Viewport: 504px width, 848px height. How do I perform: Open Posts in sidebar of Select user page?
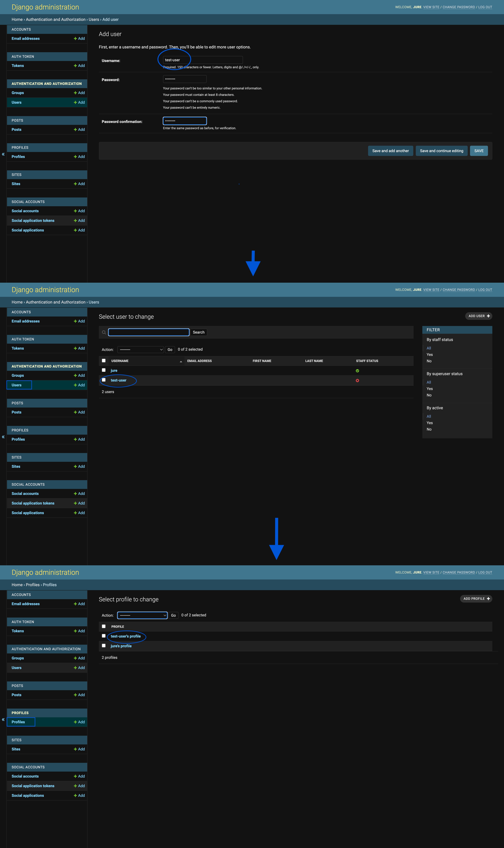pos(16,412)
